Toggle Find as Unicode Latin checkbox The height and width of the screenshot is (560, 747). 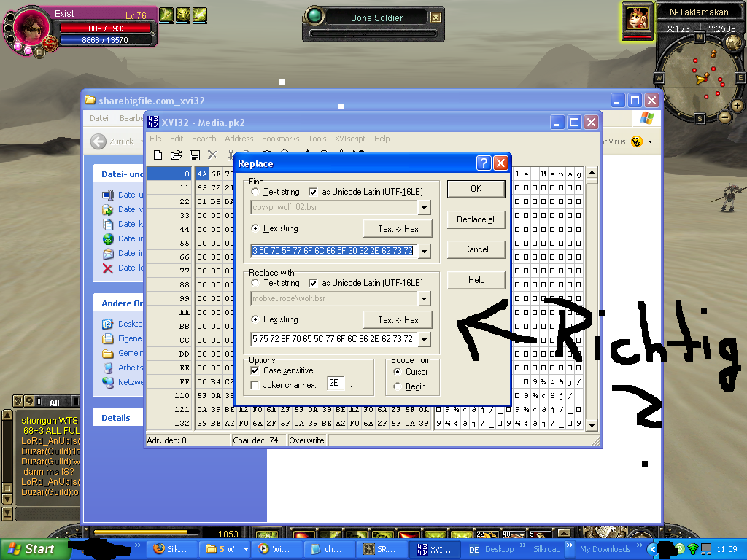click(313, 192)
